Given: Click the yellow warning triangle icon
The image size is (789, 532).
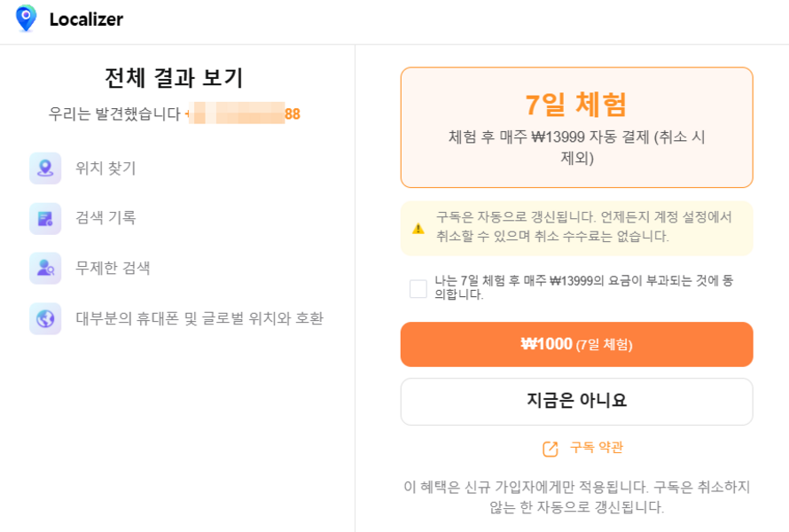Looking at the screenshot, I should click(418, 229).
